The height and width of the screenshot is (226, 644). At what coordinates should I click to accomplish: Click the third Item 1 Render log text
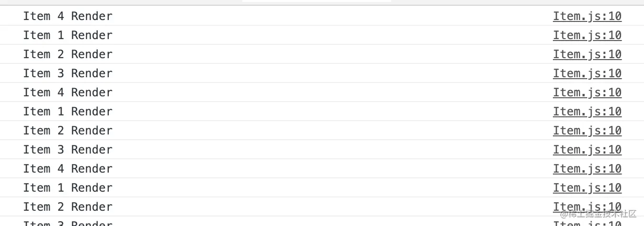(68, 188)
